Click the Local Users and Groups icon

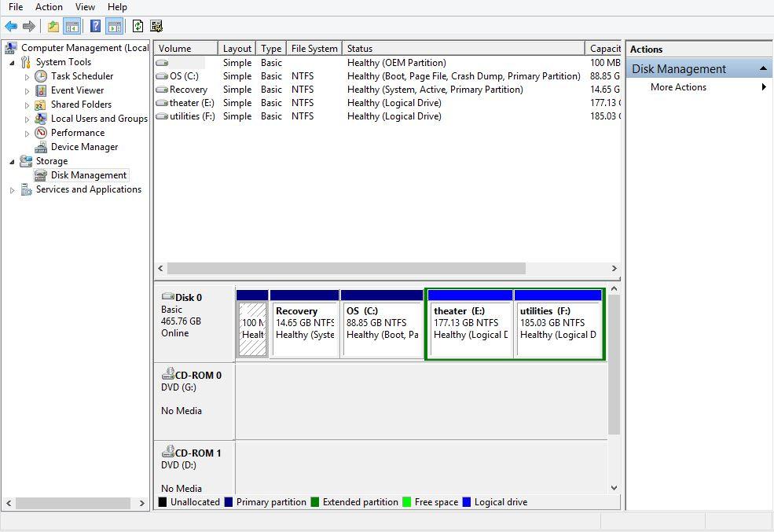[x=41, y=119]
